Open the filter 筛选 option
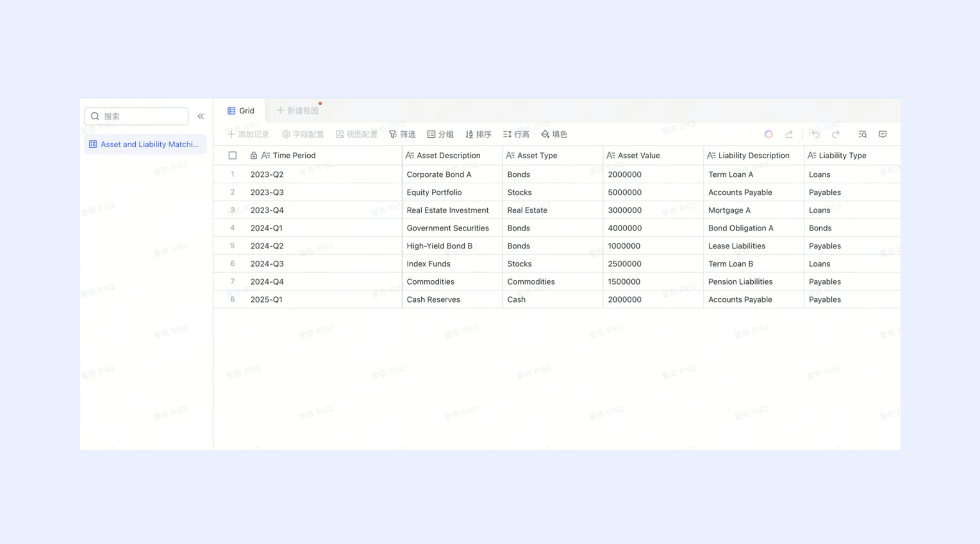The width and height of the screenshot is (980, 544). point(402,134)
